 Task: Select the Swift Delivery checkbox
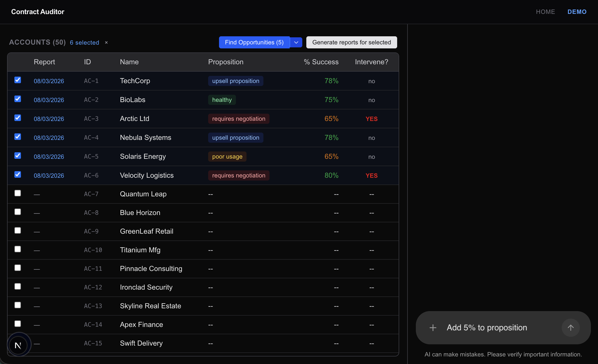[18, 342]
